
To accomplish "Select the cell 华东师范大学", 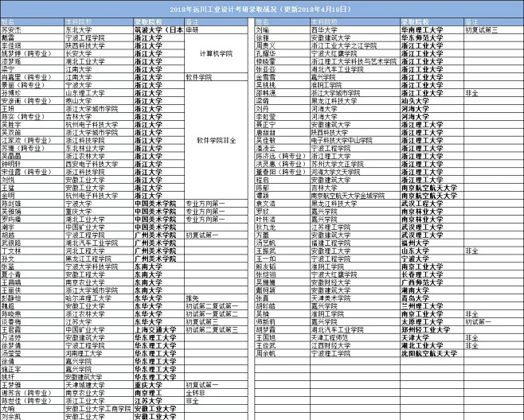I will pyautogui.click(x=432, y=37).
